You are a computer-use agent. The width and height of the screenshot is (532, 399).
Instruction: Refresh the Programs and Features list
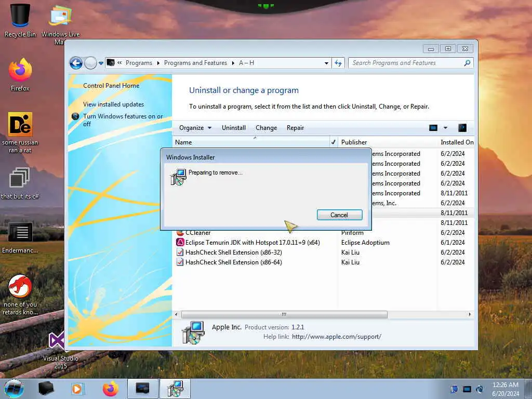pos(338,63)
